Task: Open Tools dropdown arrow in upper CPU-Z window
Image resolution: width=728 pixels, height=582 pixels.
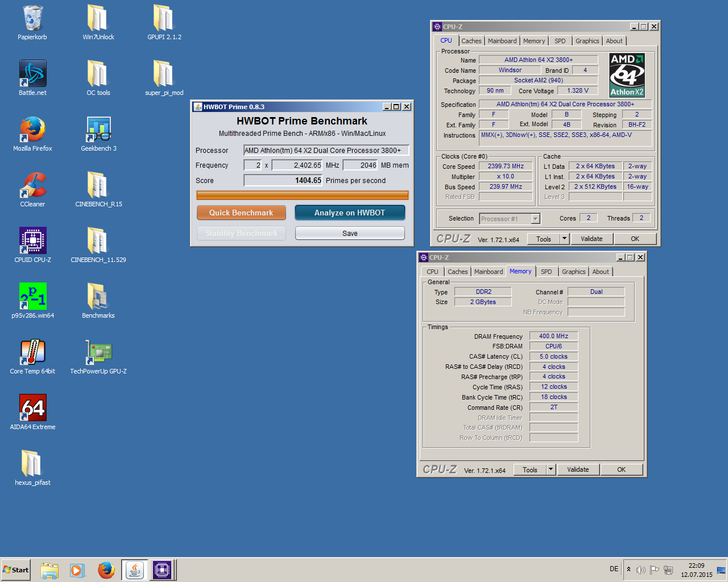Action: pyautogui.click(x=565, y=239)
